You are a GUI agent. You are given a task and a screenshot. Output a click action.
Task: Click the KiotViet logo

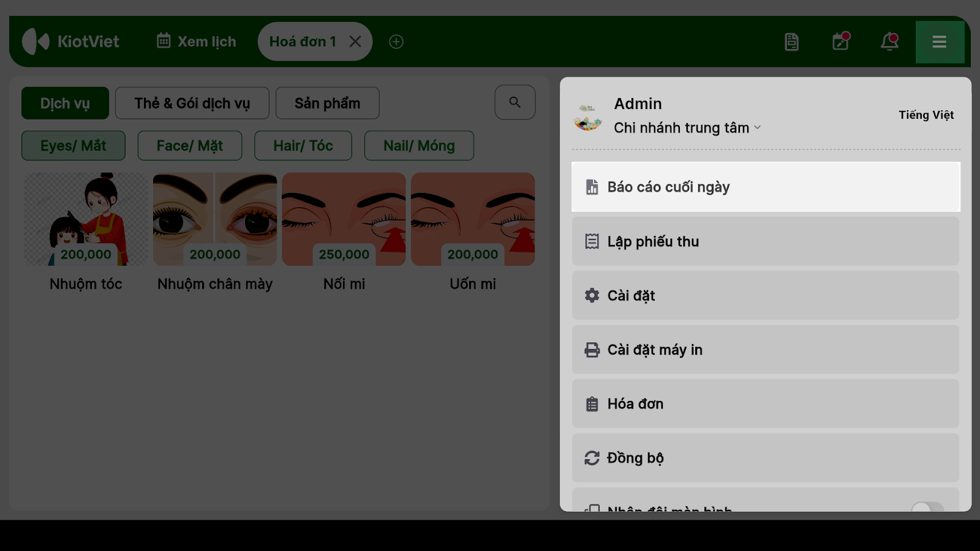click(x=70, y=42)
